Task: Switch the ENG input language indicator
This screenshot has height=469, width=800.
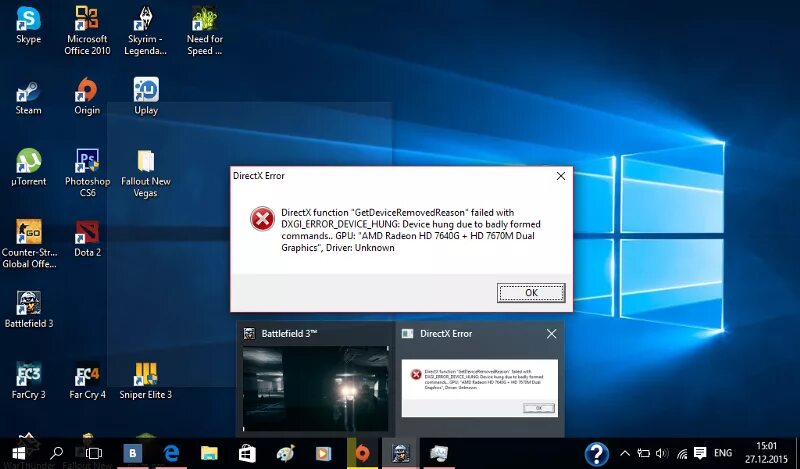Action: click(723, 453)
